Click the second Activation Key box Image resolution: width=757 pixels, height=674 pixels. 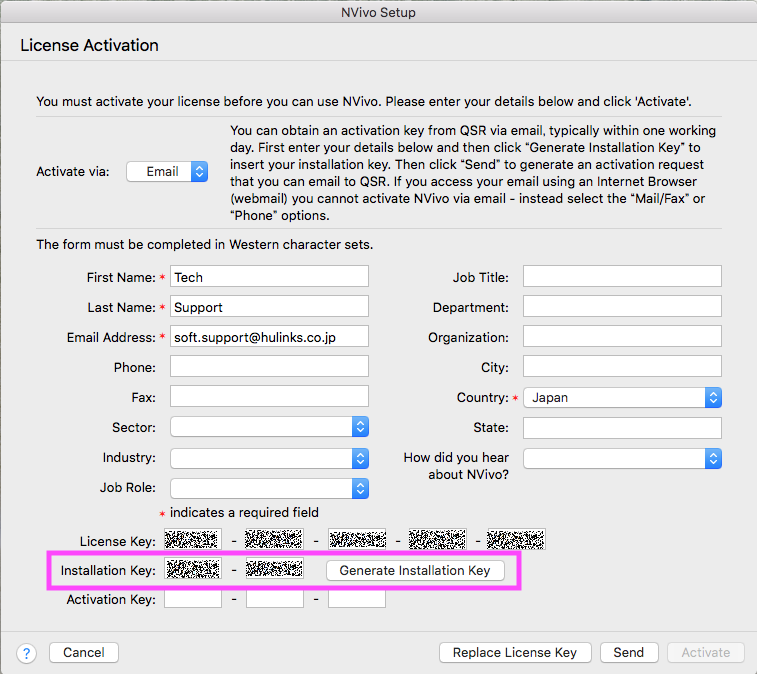click(x=275, y=599)
